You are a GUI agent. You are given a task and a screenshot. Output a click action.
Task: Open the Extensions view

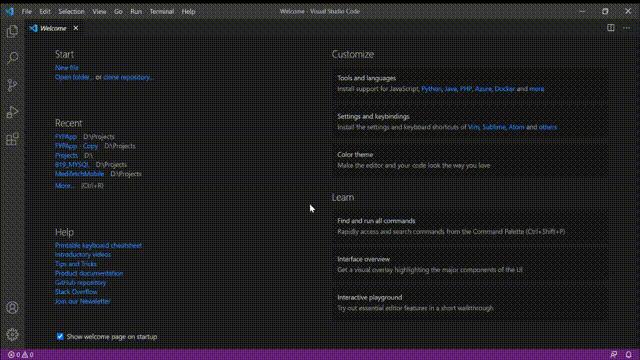click(12, 139)
